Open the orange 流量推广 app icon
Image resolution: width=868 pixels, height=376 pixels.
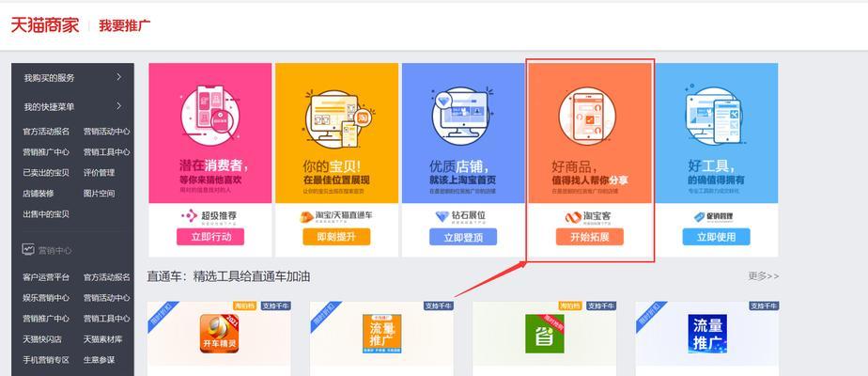pyautogui.click(x=382, y=334)
